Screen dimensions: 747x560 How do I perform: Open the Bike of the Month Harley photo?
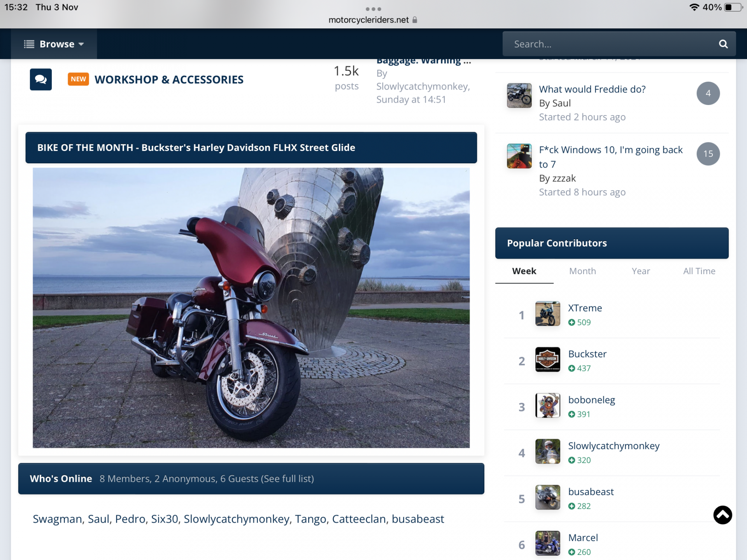click(x=251, y=308)
